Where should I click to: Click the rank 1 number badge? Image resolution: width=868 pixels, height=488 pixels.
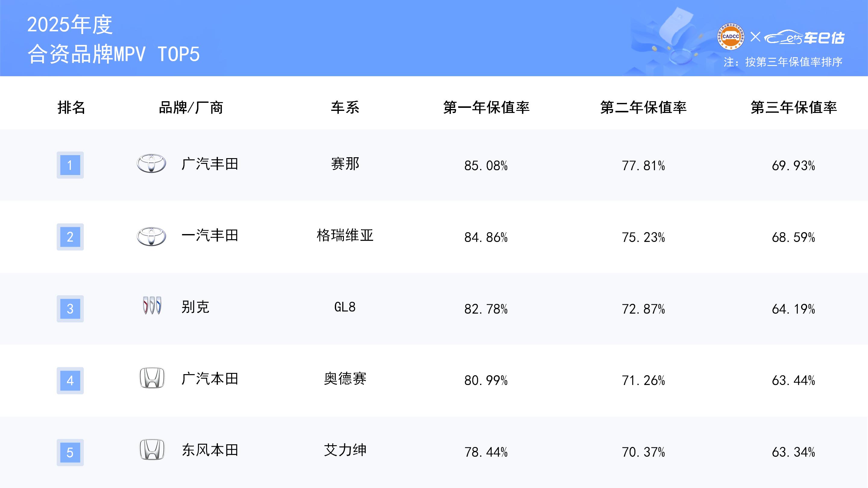tap(70, 165)
